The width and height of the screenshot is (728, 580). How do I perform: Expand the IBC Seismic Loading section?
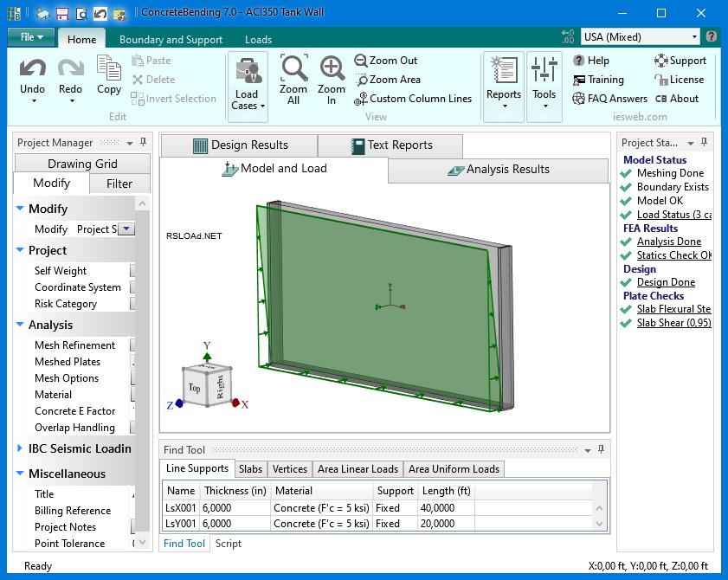coord(21,448)
